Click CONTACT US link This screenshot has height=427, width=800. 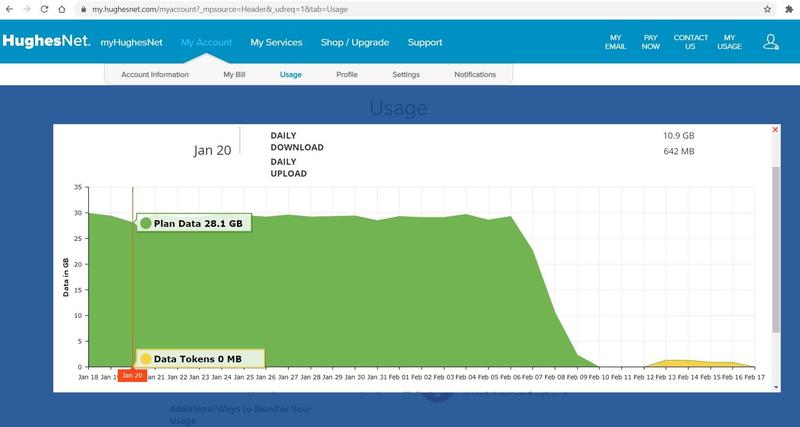pyautogui.click(x=690, y=42)
